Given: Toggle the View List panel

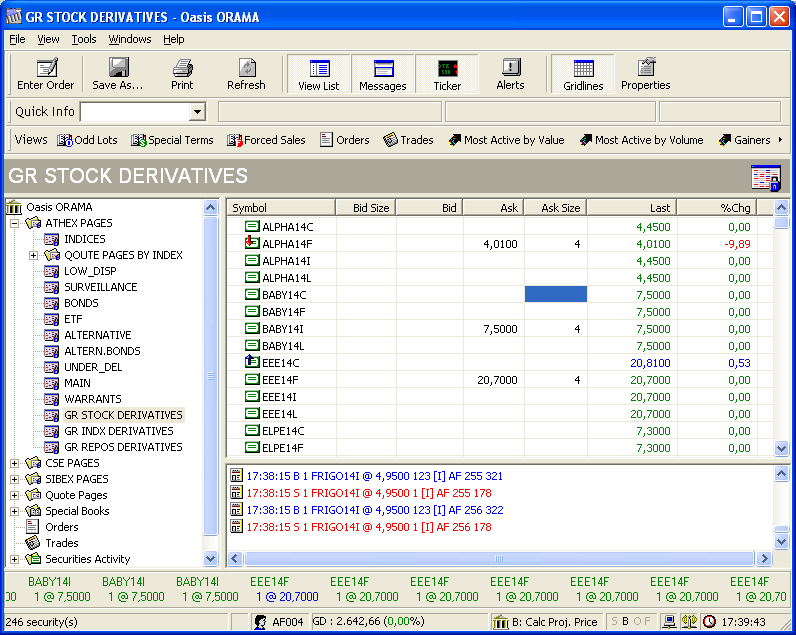Looking at the screenshot, I should (x=319, y=74).
